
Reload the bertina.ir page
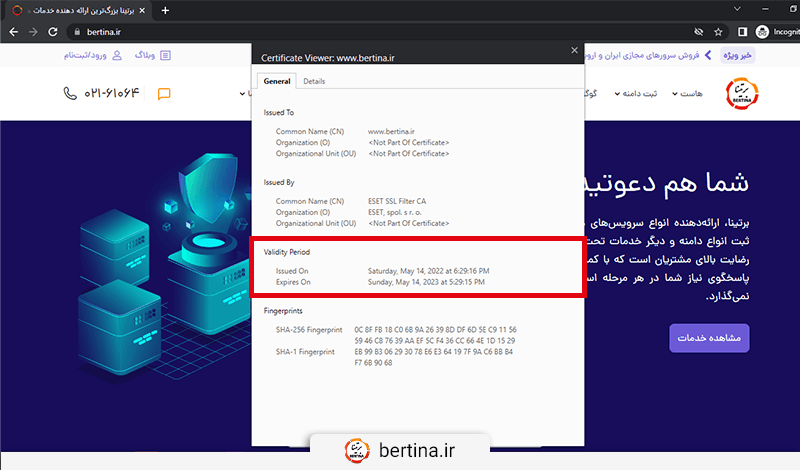[53, 32]
